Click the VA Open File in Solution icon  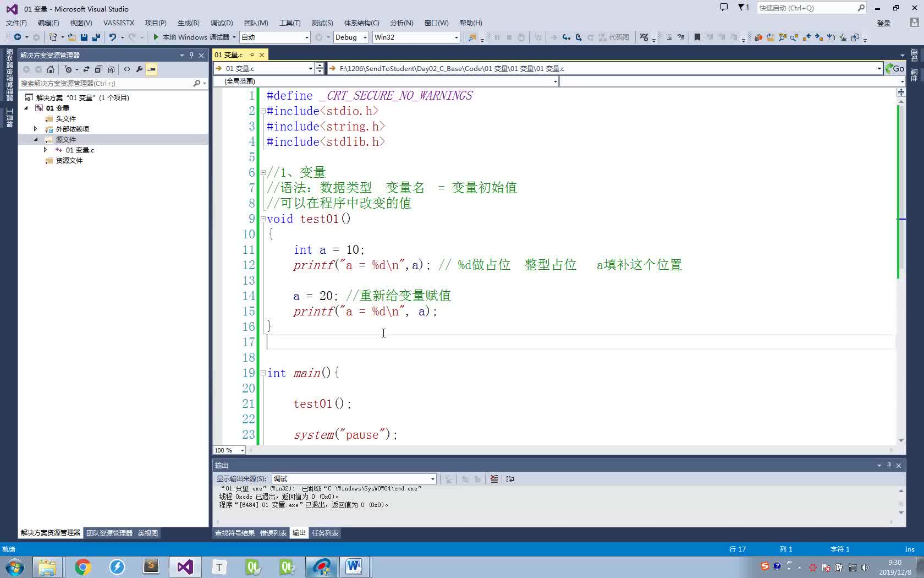[x=770, y=37]
